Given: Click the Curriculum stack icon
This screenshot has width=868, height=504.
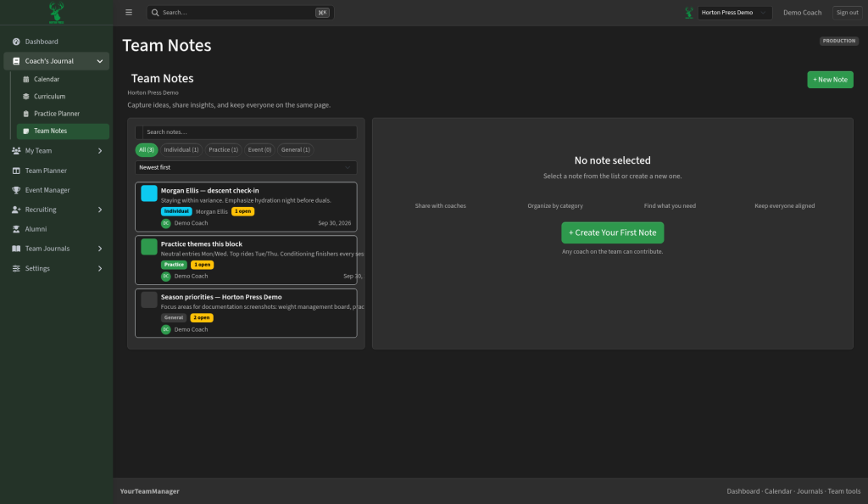Looking at the screenshot, I should 26,97.
